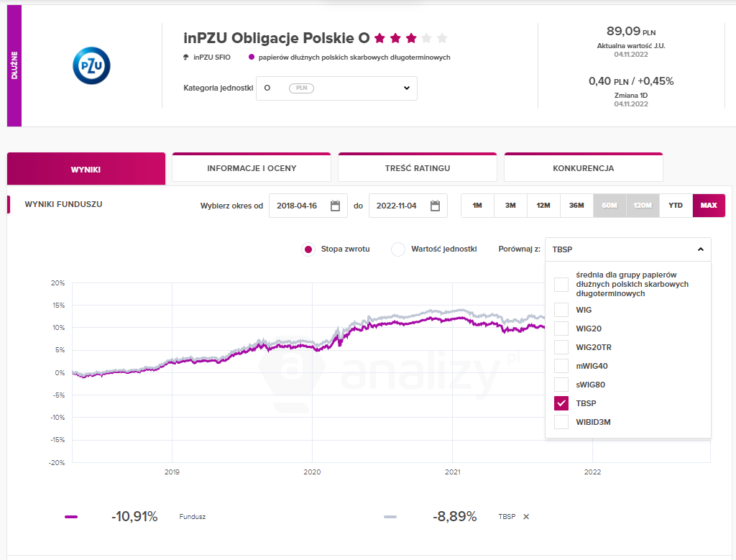This screenshot has width=736, height=560.
Task: Click the Fundusz return value -10,91%
Action: pyautogui.click(x=134, y=516)
